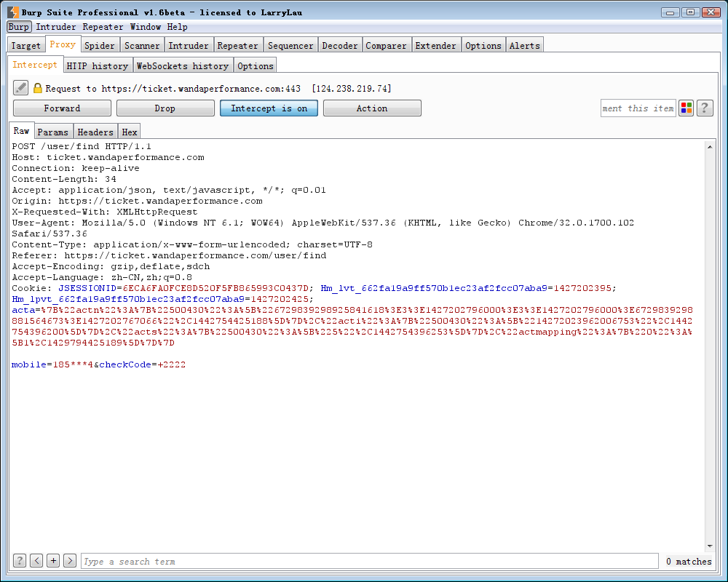Click the padlock HTTPS icon
728x582 pixels.
(38, 88)
